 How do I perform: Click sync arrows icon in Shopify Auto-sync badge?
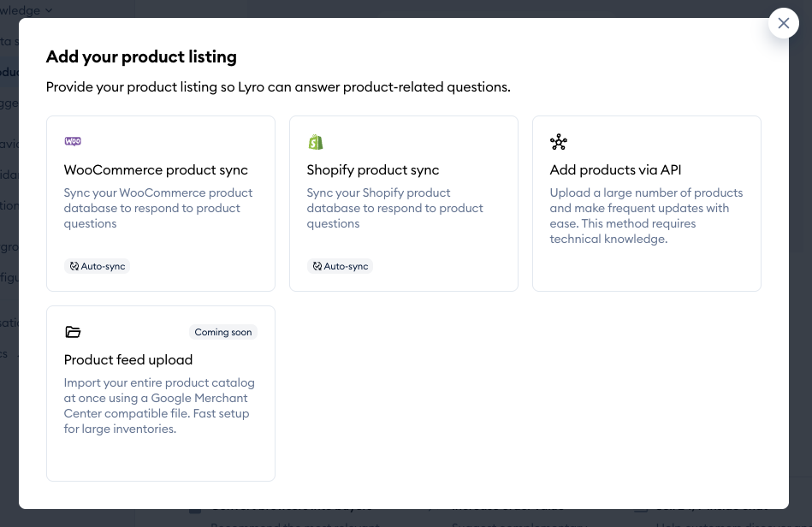tap(317, 266)
